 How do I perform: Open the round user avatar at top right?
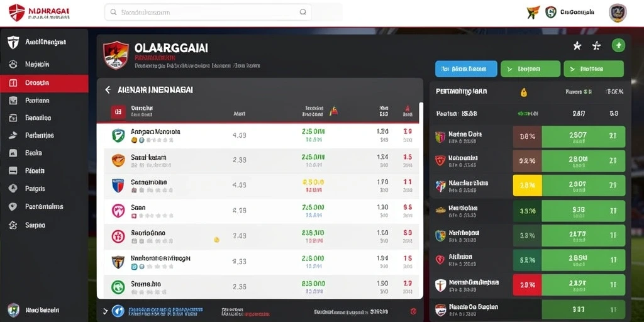[x=618, y=13]
